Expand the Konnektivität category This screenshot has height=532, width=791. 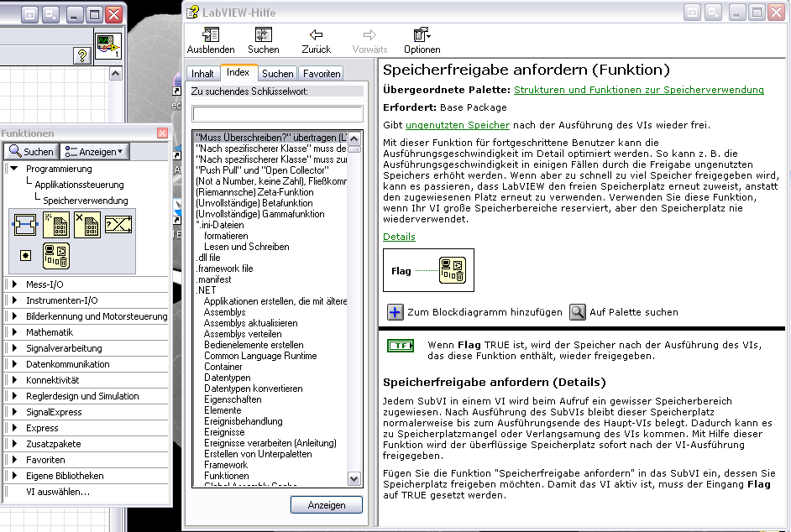[14, 380]
